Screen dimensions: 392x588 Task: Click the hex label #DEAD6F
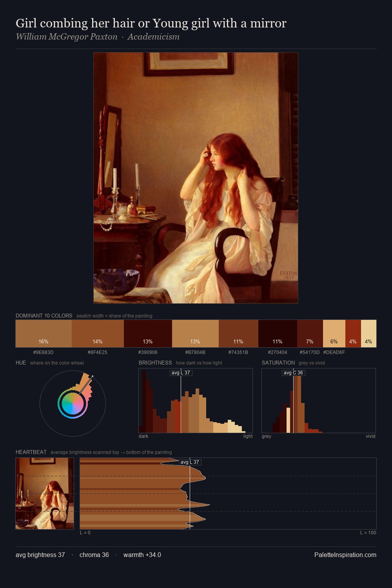[x=334, y=352]
